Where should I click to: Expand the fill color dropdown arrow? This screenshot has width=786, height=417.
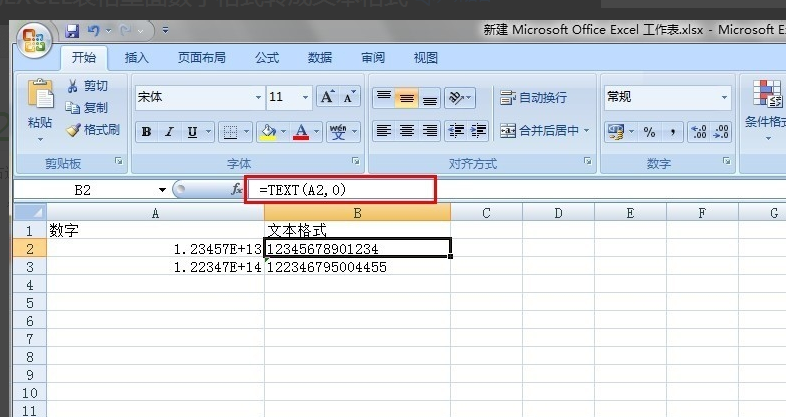tap(284, 132)
